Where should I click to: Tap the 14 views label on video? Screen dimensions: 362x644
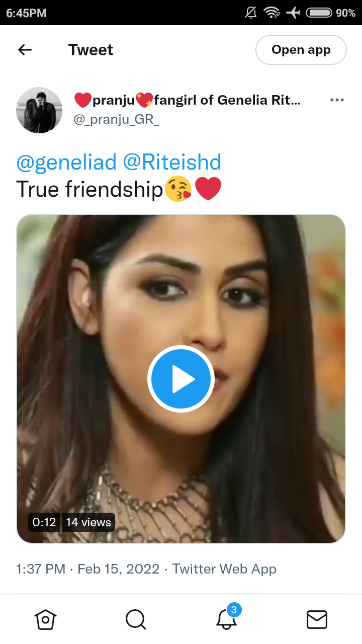coord(88,522)
